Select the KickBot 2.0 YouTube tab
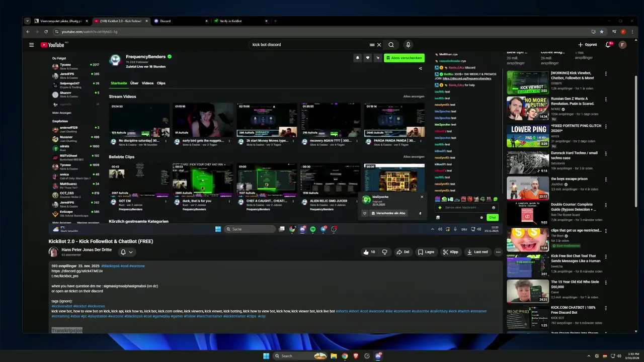 coord(121,21)
